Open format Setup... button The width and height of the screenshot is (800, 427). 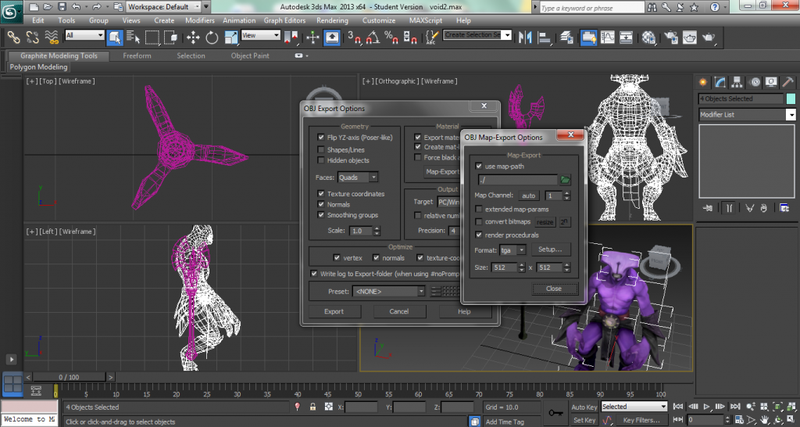(551, 249)
